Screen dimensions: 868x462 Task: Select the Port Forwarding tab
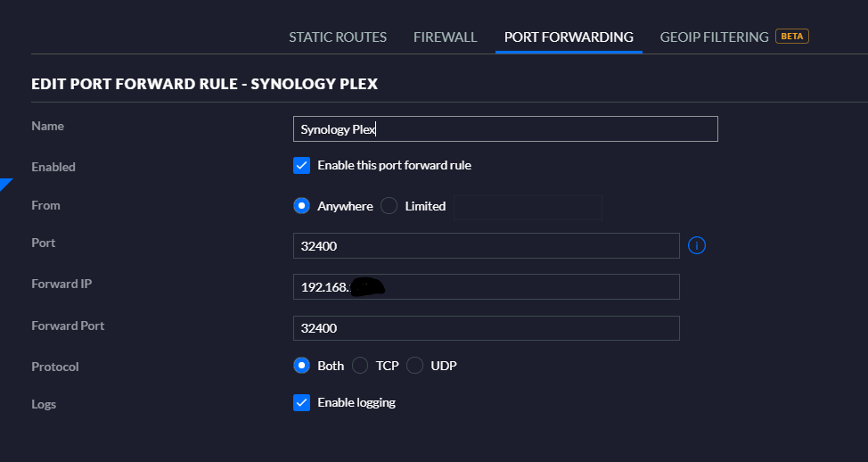[x=569, y=37]
